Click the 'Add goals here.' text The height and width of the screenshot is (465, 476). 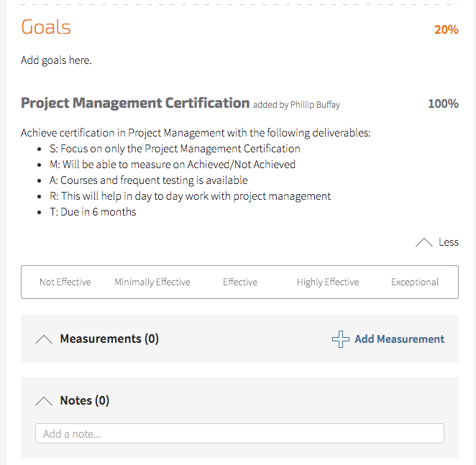[x=56, y=60]
